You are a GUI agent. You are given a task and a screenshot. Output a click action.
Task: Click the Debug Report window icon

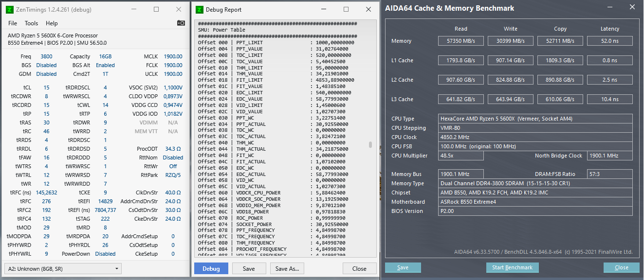pos(199,9)
